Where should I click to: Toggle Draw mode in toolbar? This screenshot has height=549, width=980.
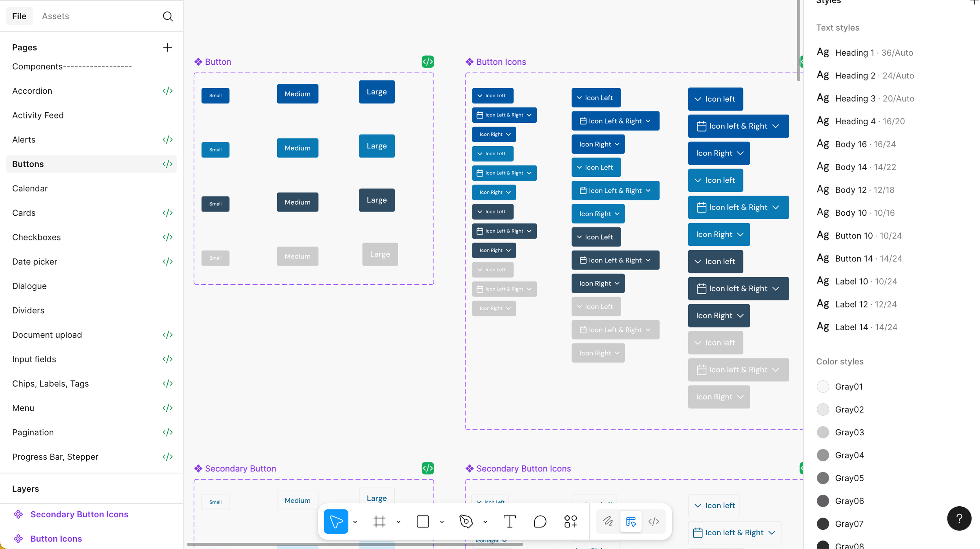(608, 521)
